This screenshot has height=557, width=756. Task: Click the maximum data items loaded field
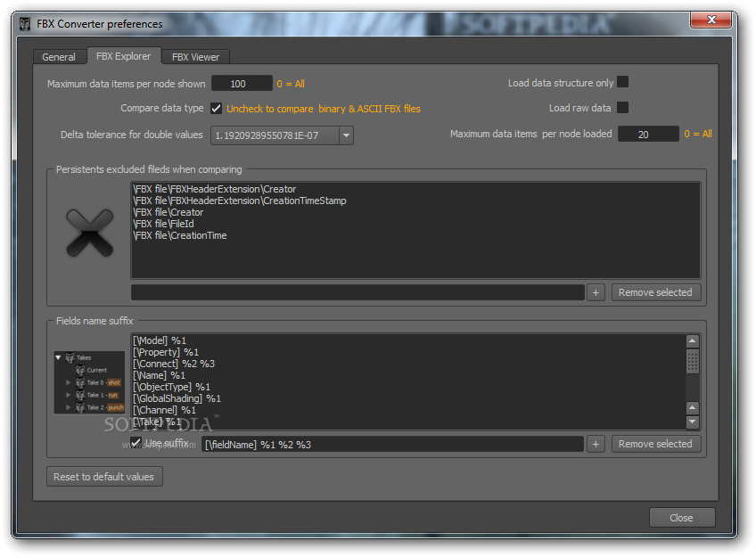(648, 134)
